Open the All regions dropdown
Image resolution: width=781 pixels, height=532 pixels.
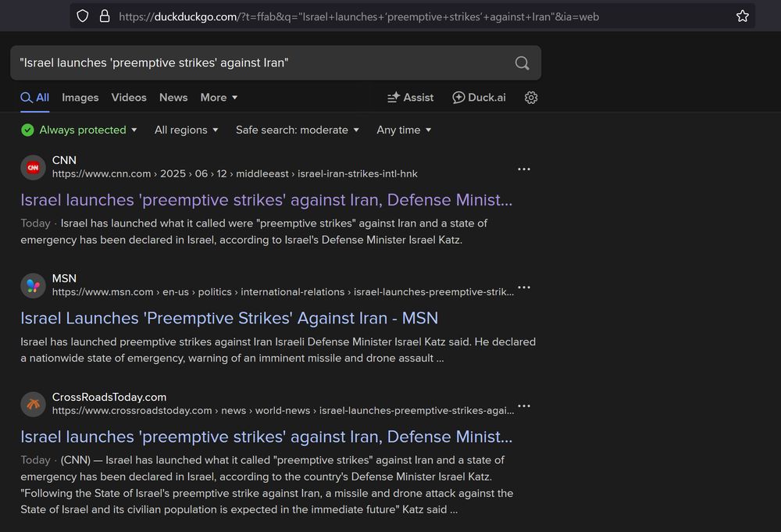point(187,130)
